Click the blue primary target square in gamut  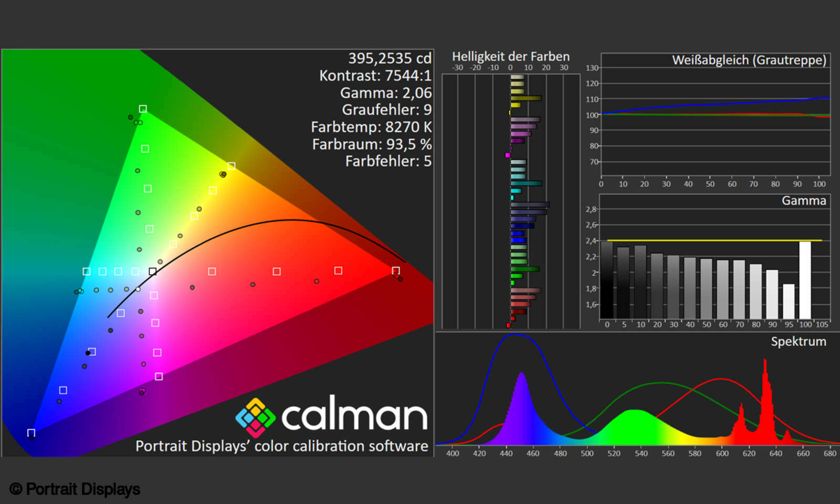(x=31, y=433)
